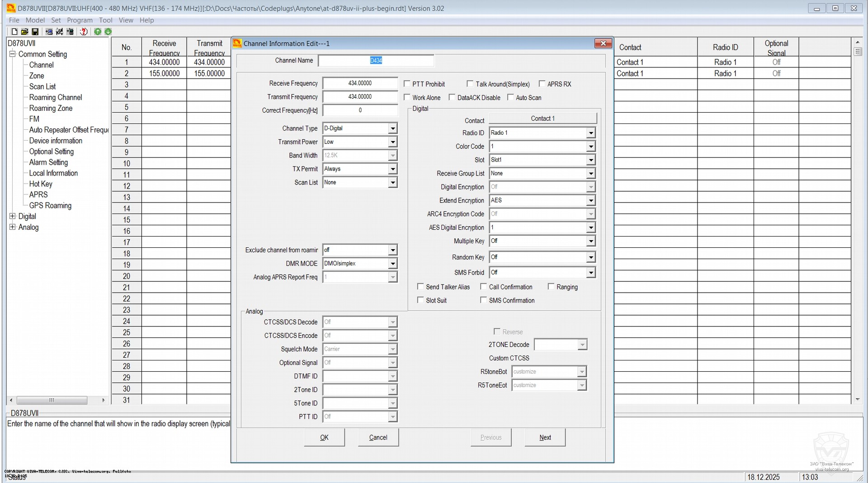This screenshot has height=483, width=868.
Task: Click the Next button
Action: pyautogui.click(x=545, y=437)
